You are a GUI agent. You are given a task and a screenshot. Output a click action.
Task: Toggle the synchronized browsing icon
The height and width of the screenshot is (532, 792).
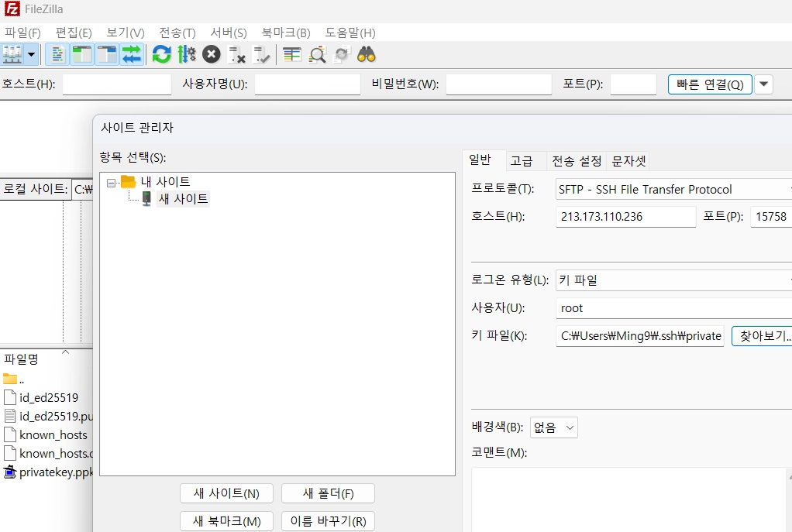click(342, 54)
